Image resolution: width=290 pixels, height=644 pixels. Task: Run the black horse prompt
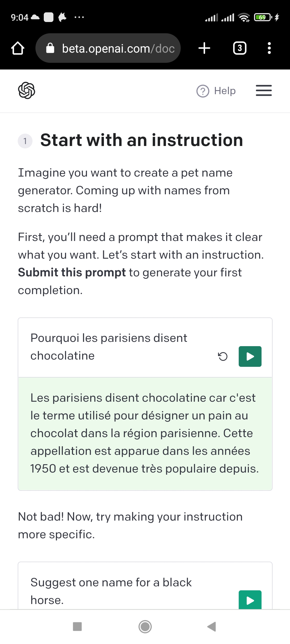point(250,600)
